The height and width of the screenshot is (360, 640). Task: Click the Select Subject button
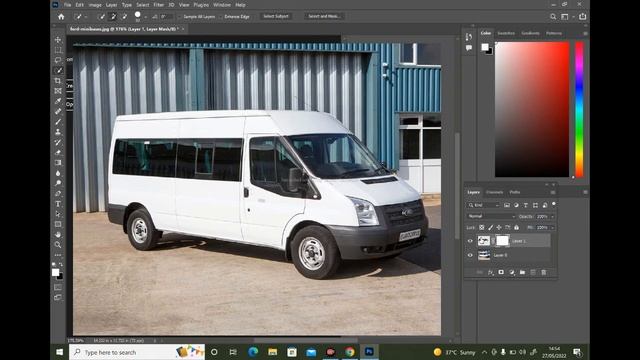click(x=276, y=16)
